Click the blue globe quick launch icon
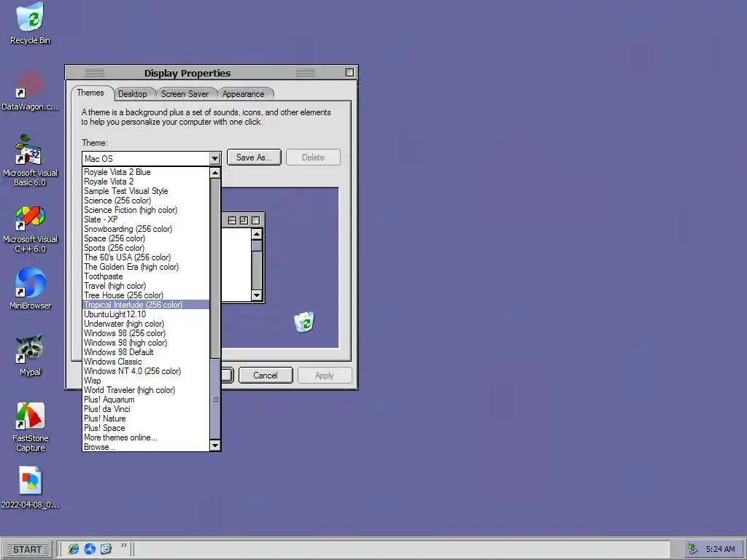This screenshot has width=747, height=560. (90, 549)
